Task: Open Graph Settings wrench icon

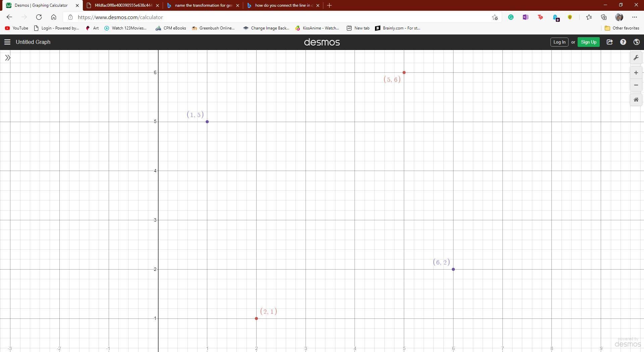Action: [x=636, y=58]
